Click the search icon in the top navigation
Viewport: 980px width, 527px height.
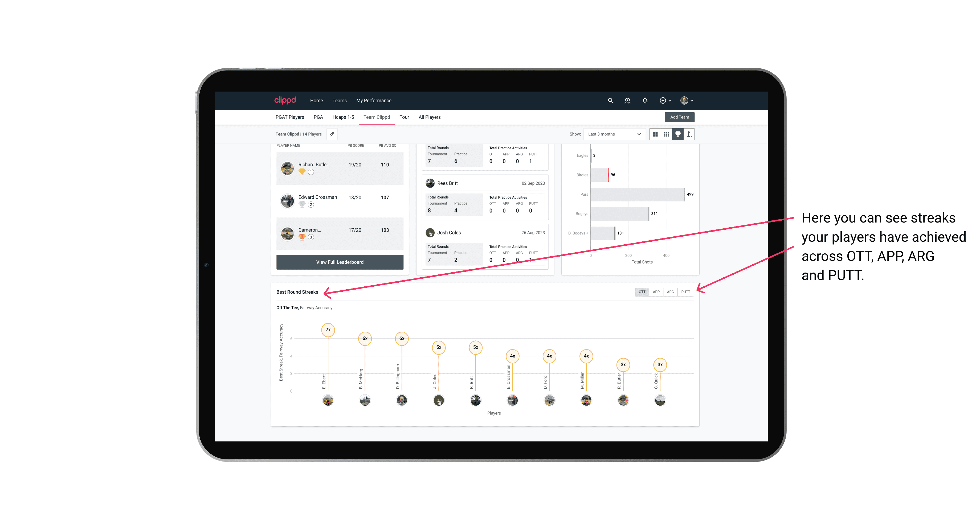click(610, 101)
